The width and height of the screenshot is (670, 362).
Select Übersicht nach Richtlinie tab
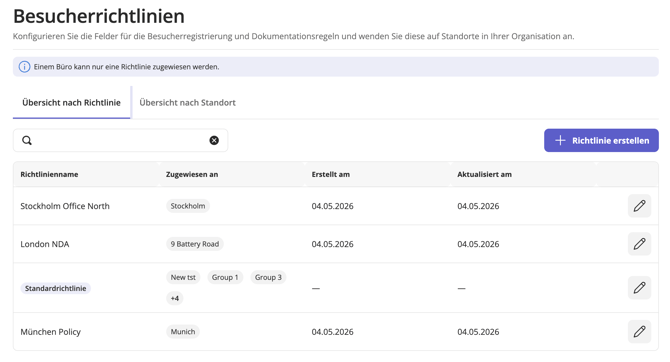click(71, 103)
